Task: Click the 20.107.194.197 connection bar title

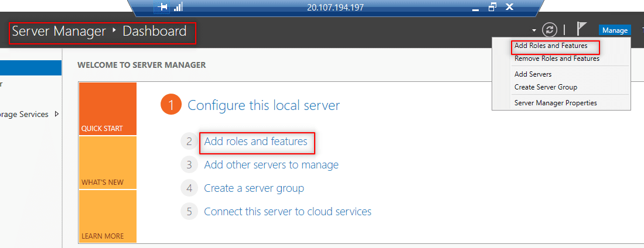Action: pos(335,8)
